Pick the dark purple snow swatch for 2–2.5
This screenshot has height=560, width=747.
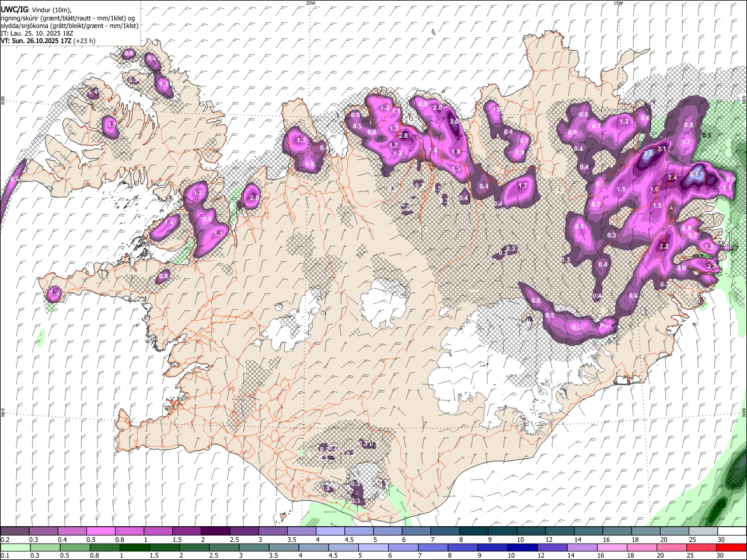pos(215,531)
